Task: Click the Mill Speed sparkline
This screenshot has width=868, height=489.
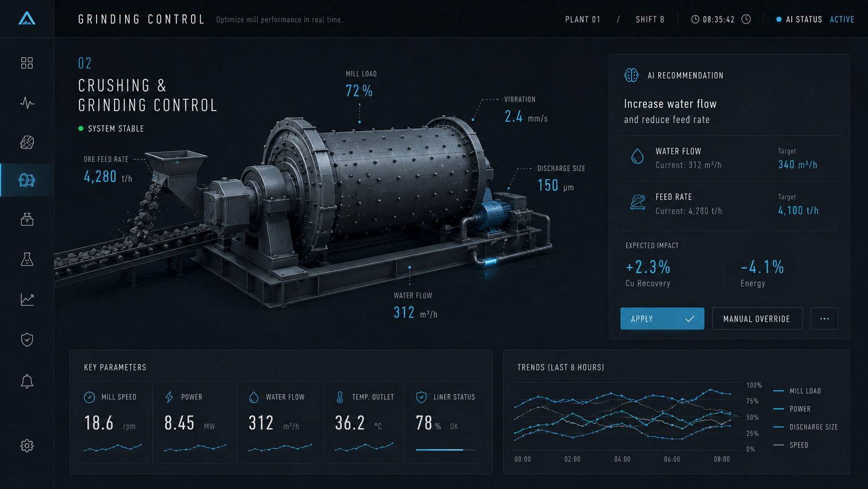Action: [x=113, y=447]
